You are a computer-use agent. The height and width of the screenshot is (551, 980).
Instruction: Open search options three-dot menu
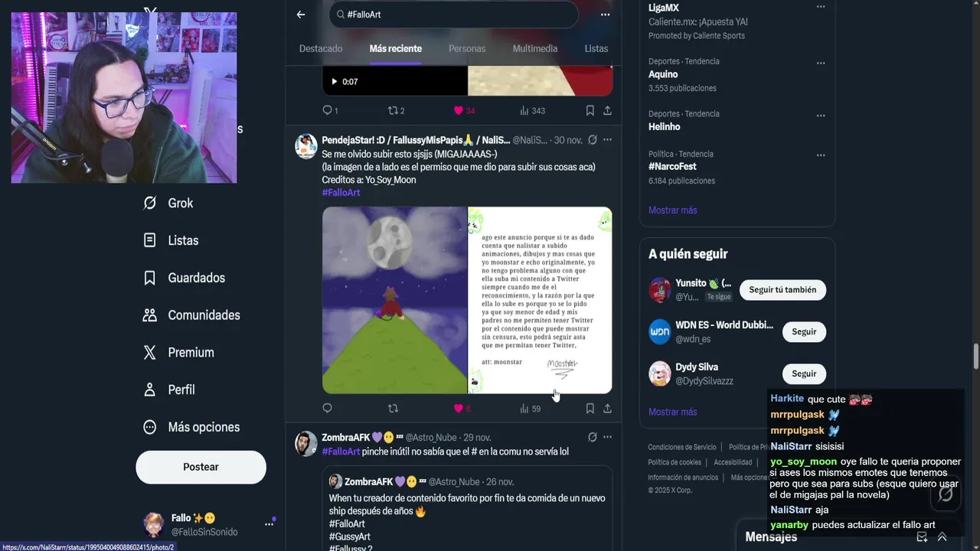click(605, 15)
